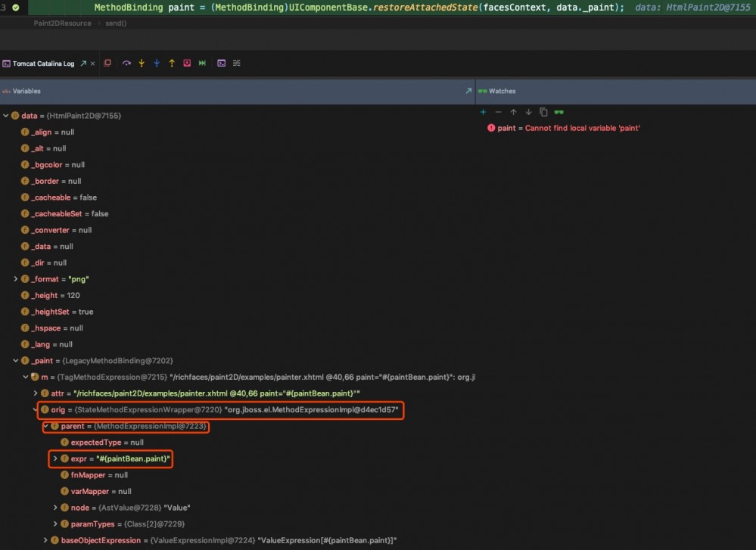Image resolution: width=756 pixels, height=550 pixels.
Task: Collapse the _paint variable node
Action: [x=15, y=360]
